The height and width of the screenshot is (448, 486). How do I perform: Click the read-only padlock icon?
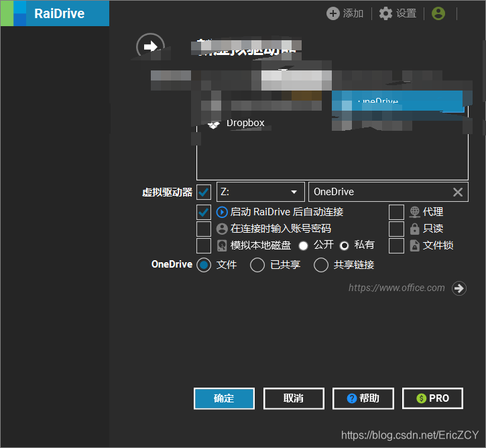tap(415, 229)
